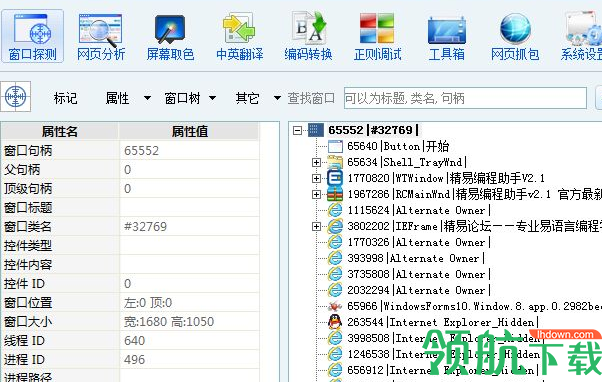
Task: Open the 系统设置 settings icon
Action: (x=582, y=36)
